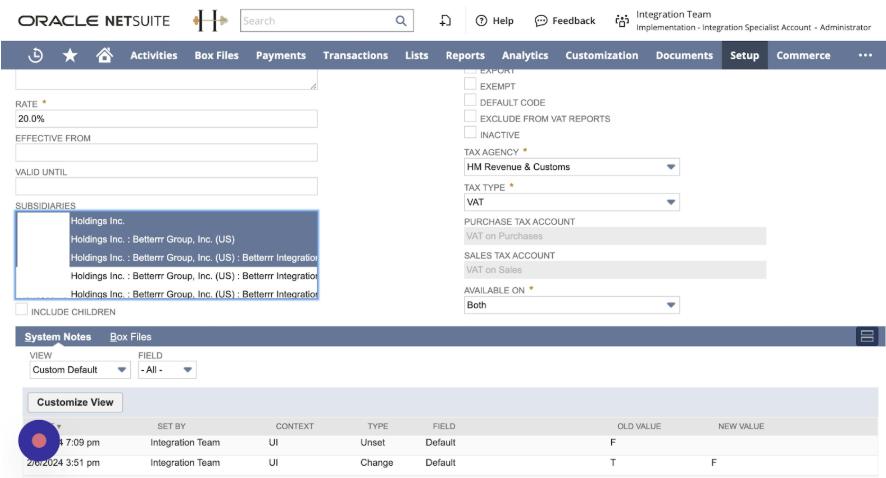This screenshot has width=886, height=478.
Task: Open the Available On dropdown
Action: tap(671, 305)
